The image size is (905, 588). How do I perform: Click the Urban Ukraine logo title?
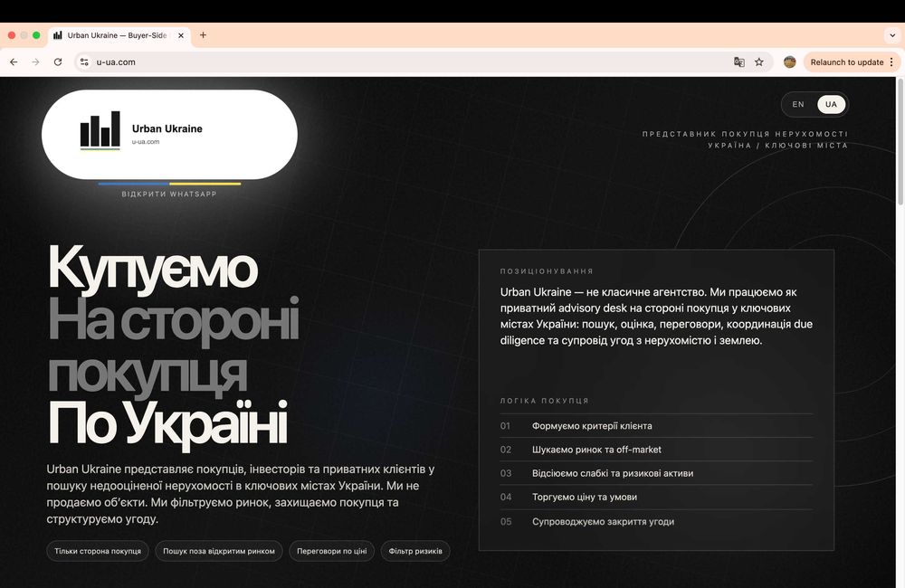167,128
